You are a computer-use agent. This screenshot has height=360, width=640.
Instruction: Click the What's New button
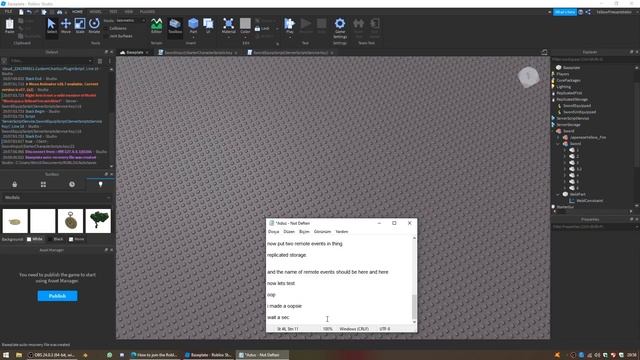[x=565, y=12]
